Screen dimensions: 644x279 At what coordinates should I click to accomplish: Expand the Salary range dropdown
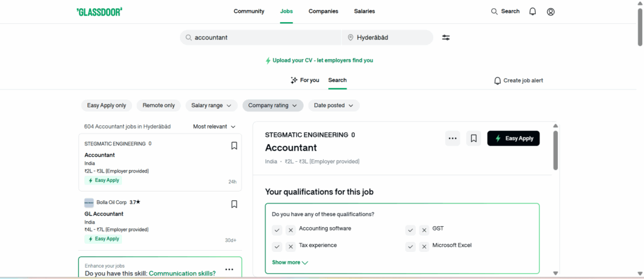(x=211, y=105)
